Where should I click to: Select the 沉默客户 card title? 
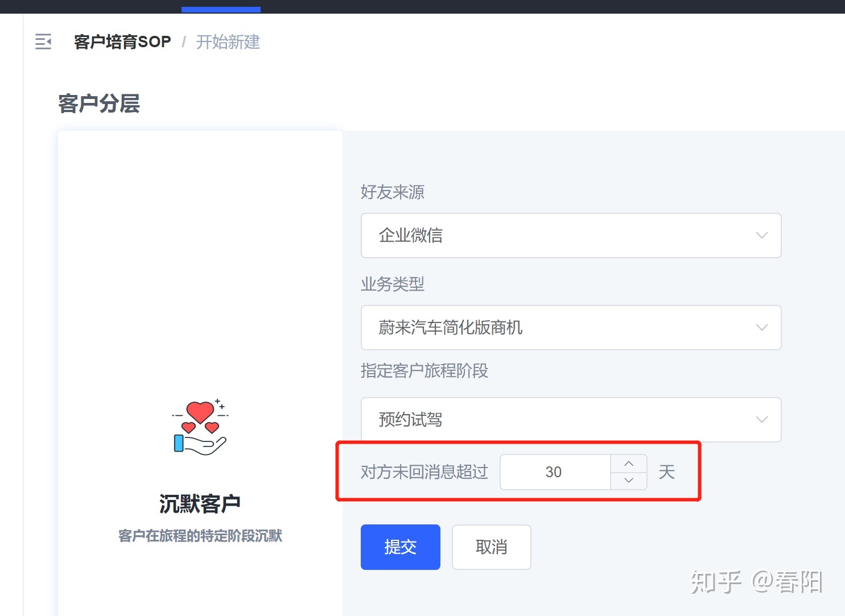(x=200, y=504)
